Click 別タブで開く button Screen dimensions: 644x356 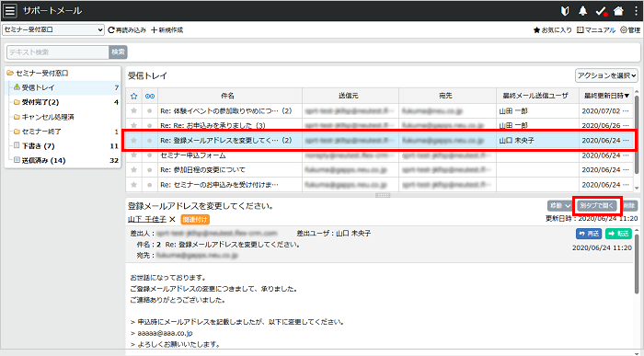point(597,206)
